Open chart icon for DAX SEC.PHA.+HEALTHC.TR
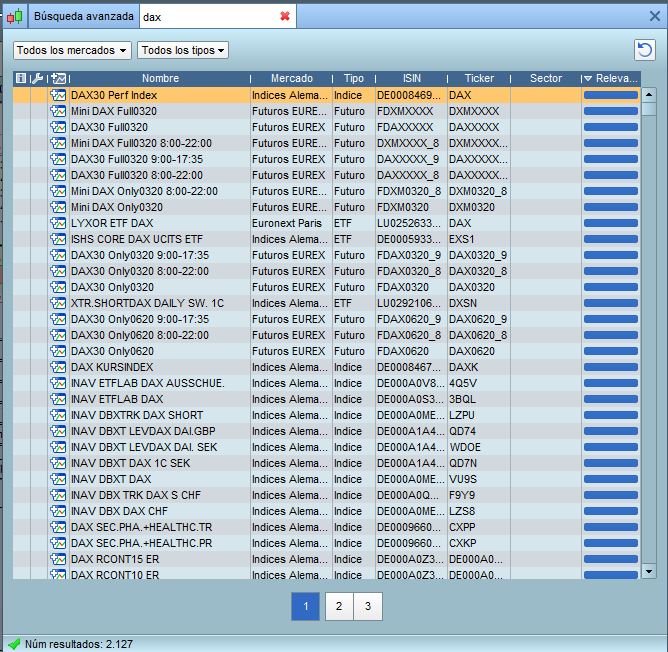This screenshot has width=668, height=652. tap(58, 527)
